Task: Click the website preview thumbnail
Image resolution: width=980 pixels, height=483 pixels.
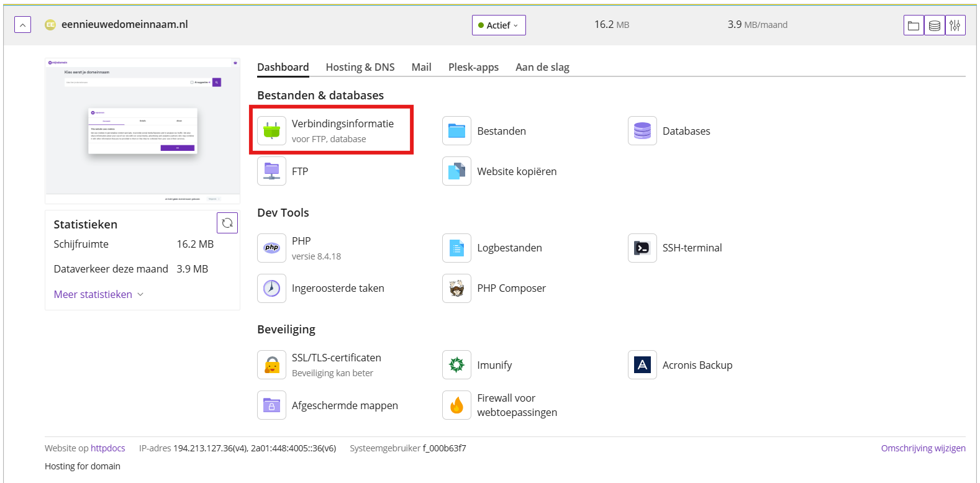Action: pyautogui.click(x=142, y=130)
